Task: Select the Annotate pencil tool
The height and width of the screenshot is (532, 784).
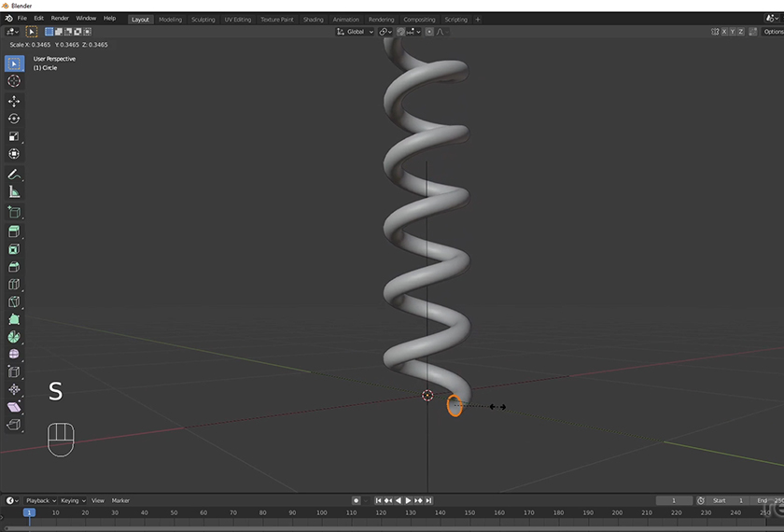Action: point(14,175)
